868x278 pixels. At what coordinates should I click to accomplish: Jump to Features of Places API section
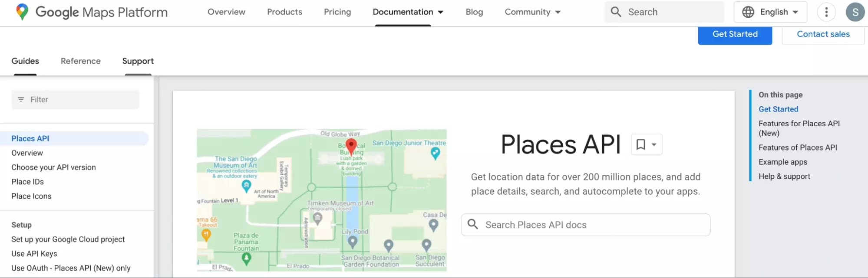(x=798, y=147)
